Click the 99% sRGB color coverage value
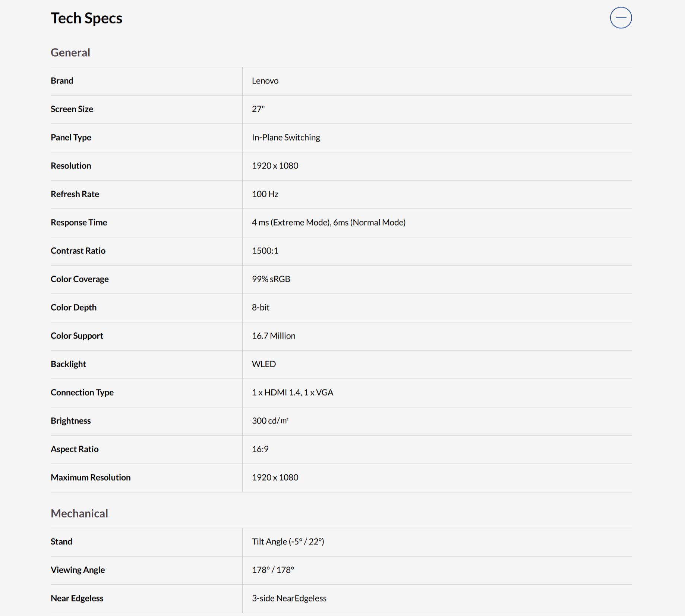Viewport: 685px width, 616px height. 271,279
